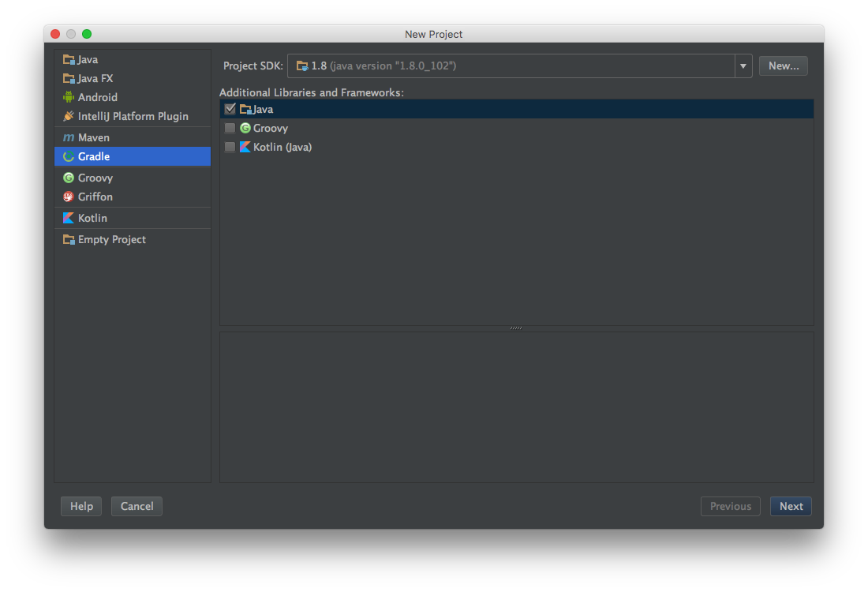Select the Gradle project type
The image size is (868, 592).
point(93,156)
